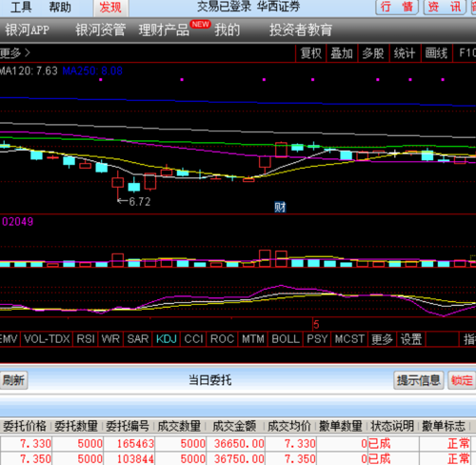Image resolution: width=476 pixels, height=465 pixels.
Task: Click the red NEW badge on 理财产品
Action: (x=200, y=24)
